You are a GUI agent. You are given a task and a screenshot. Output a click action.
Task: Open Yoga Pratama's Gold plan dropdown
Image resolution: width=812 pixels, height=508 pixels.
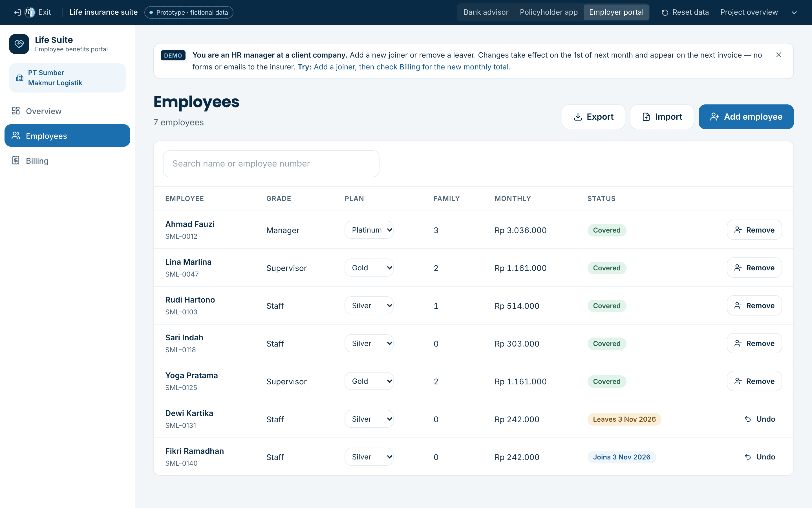click(x=369, y=381)
